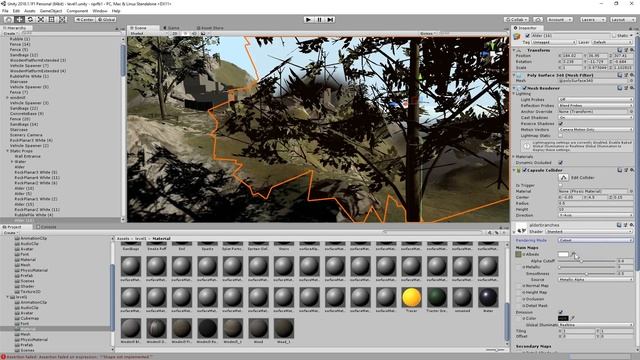The width and height of the screenshot is (640, 360).
Task: Toggle the Mesh Renderer enabled checkbox
Action: 524,88
